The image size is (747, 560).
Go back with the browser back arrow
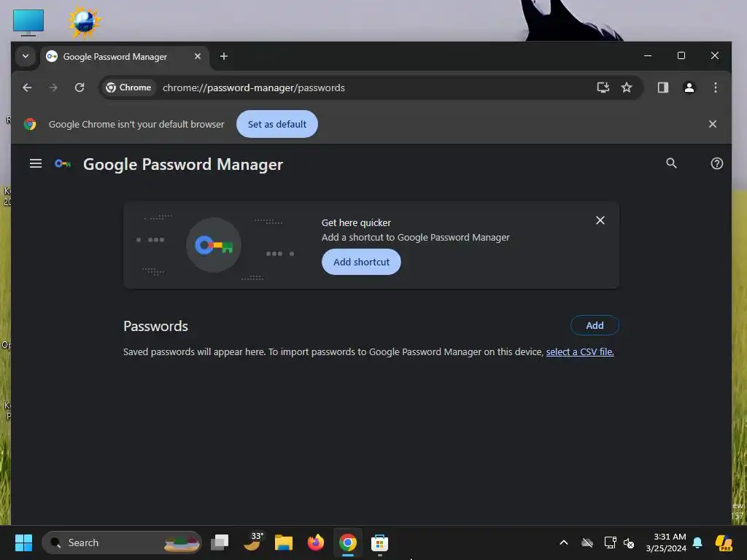27,87
